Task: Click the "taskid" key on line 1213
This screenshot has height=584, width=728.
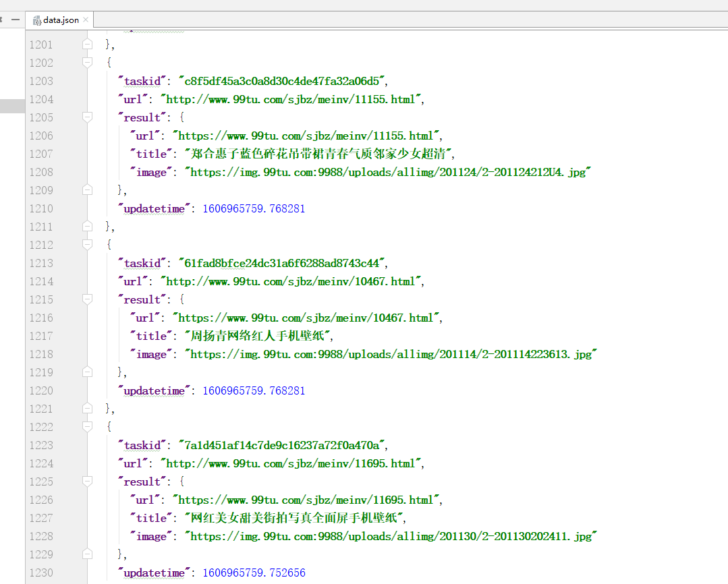Action: [x=142, y=263]
